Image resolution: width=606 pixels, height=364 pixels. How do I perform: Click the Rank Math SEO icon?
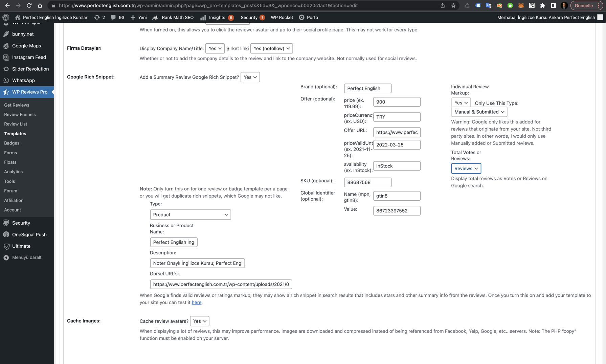point(156,17)
